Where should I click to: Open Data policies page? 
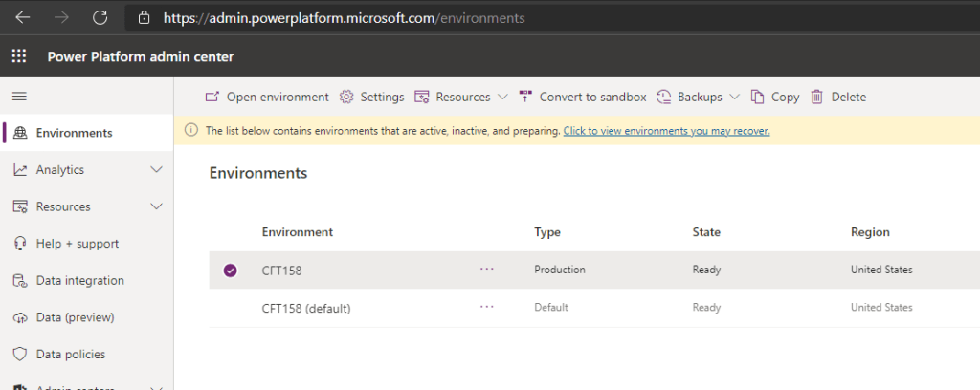(71, 355)
